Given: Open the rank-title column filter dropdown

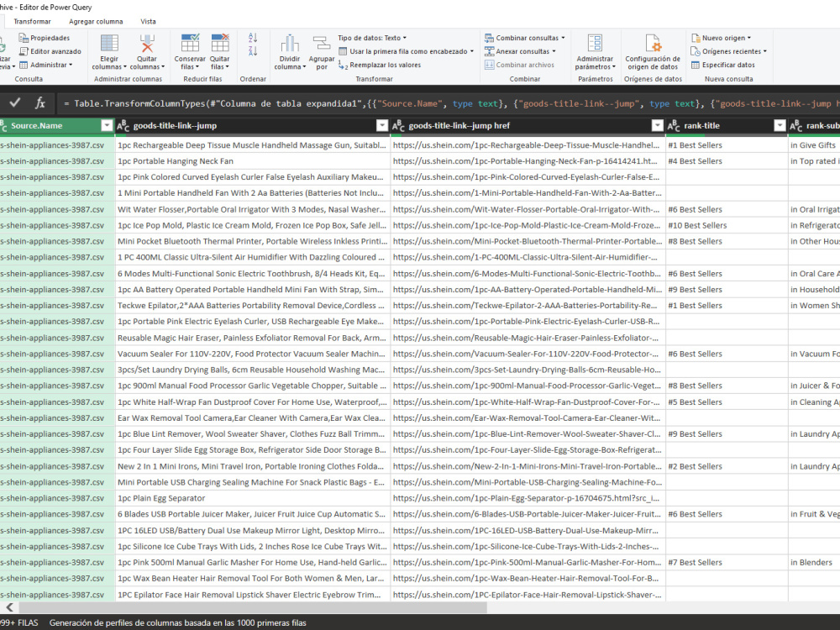Looking at the screenshot, I should pos(780,125).
